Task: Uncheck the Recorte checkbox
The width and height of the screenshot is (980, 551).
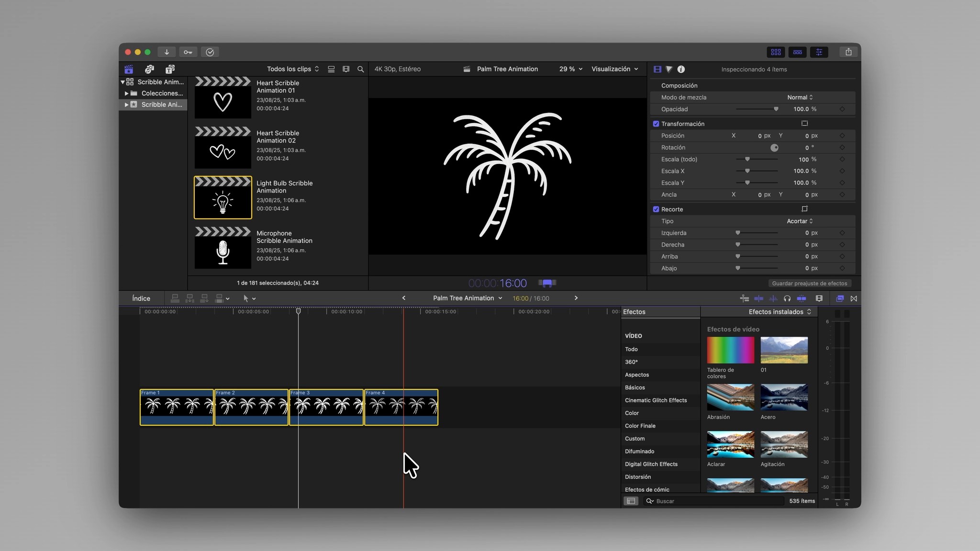Action: click(656, 209)
